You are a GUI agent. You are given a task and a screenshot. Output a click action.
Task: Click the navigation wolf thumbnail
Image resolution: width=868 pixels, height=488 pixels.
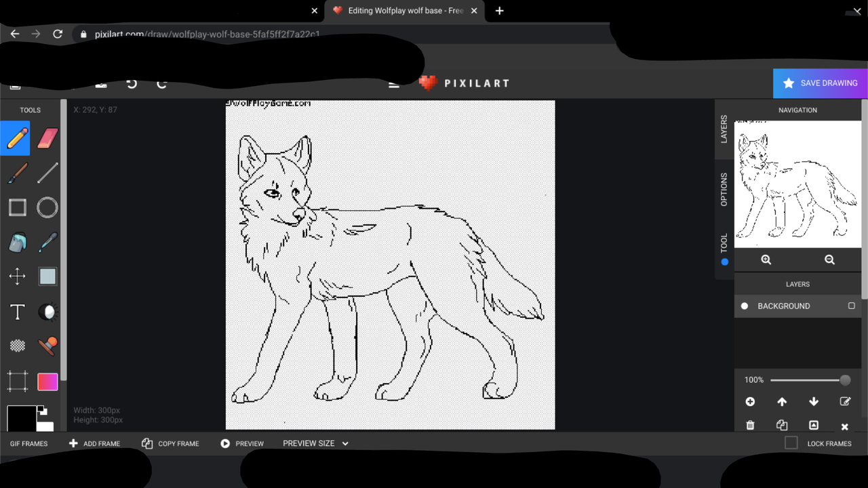[x=797, y=184]
